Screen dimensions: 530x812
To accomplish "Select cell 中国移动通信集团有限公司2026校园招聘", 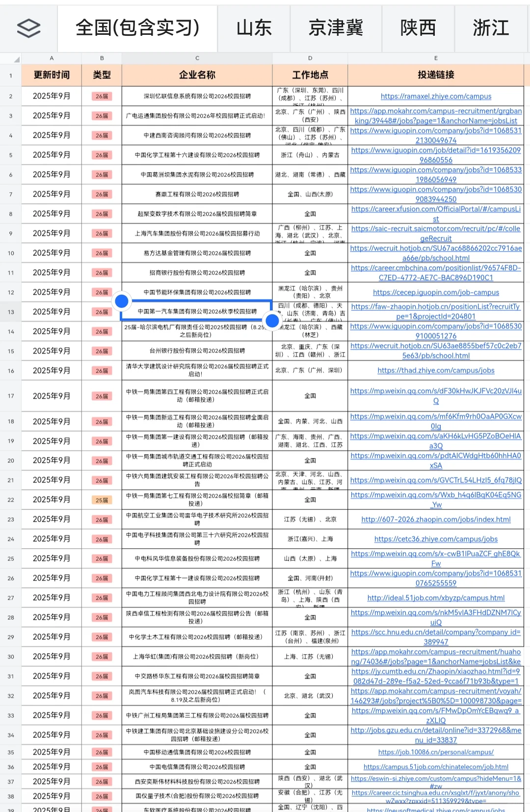I will [197, 752].
